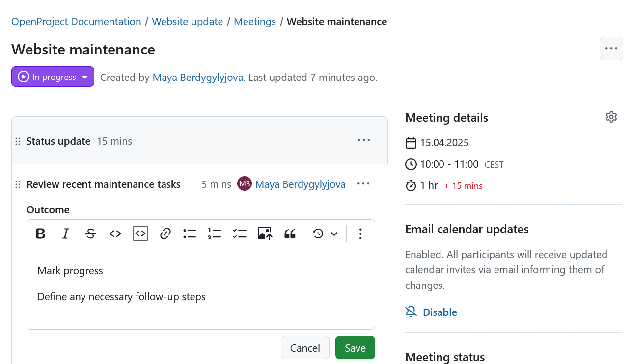This screenshot has height=364, width=632.
Task: Insert a code block
Action: click(140, 234)
